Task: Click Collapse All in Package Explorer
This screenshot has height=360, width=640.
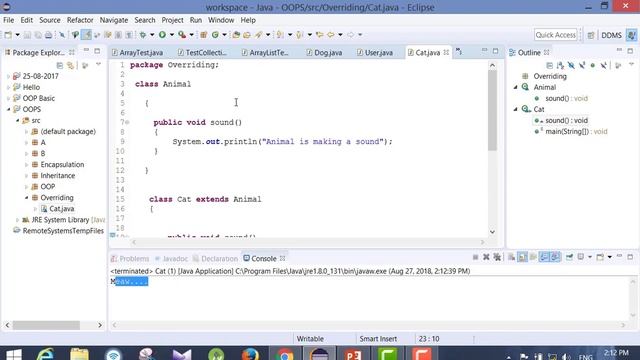Action: click(60, 65)
